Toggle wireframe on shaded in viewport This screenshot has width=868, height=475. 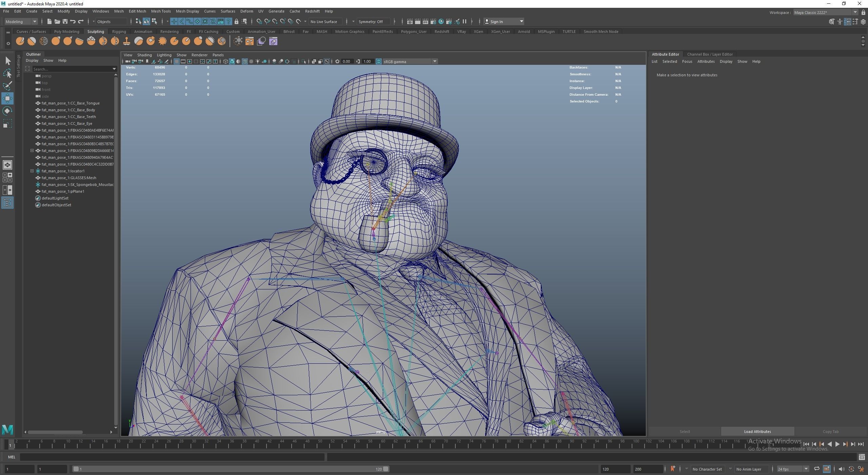click(245, 61)
